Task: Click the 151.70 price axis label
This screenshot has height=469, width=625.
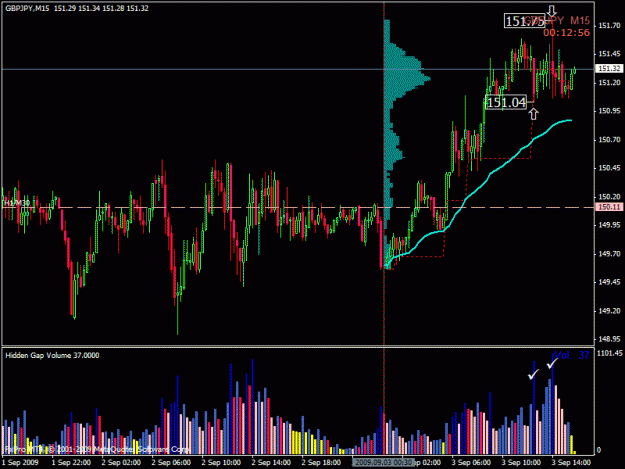Action: tap(609, 26)
